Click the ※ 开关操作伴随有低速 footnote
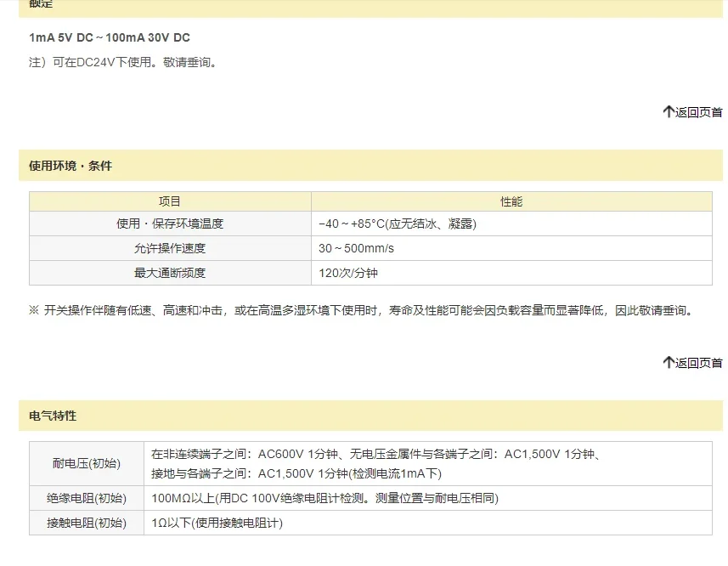Viewport: 728px width, 566px height. pos(361,310)
